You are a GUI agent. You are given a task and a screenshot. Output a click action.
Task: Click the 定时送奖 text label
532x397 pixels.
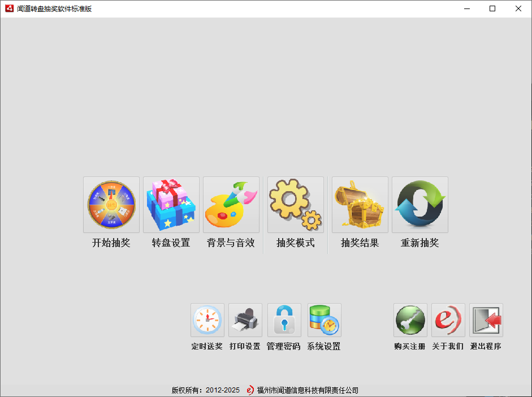[x=207, y=346]
